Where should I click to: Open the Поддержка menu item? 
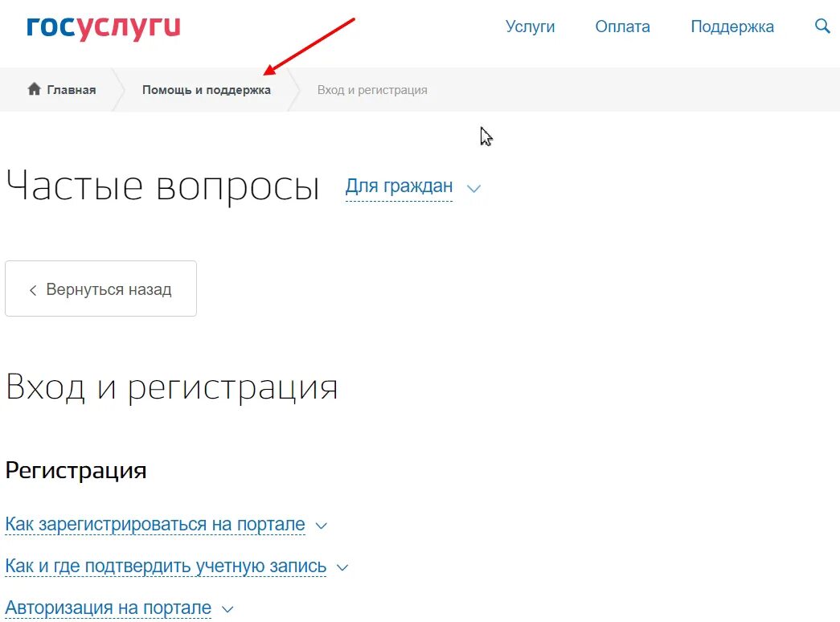[x=732, y=27]
